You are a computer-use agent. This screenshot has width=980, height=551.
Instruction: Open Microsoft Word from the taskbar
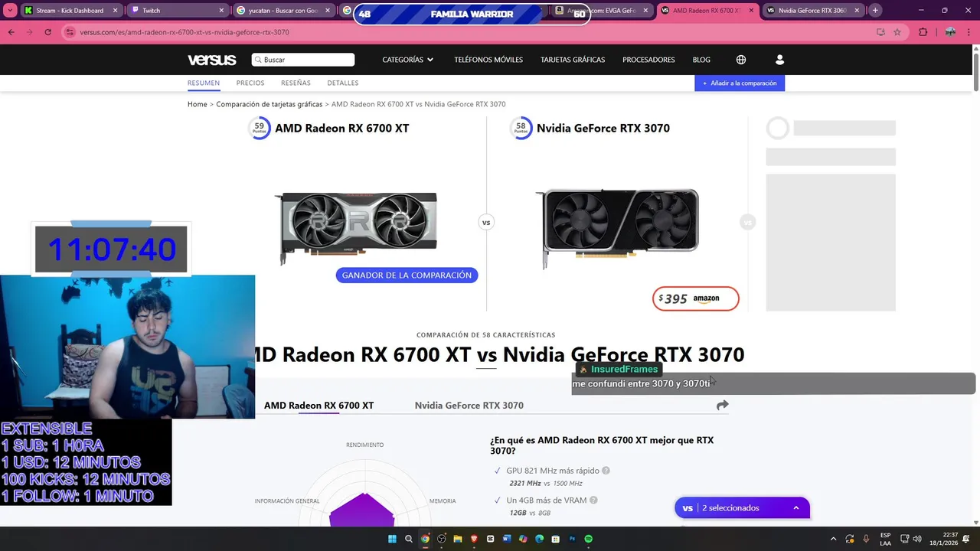pyautogui.click(x=507, y=539)
